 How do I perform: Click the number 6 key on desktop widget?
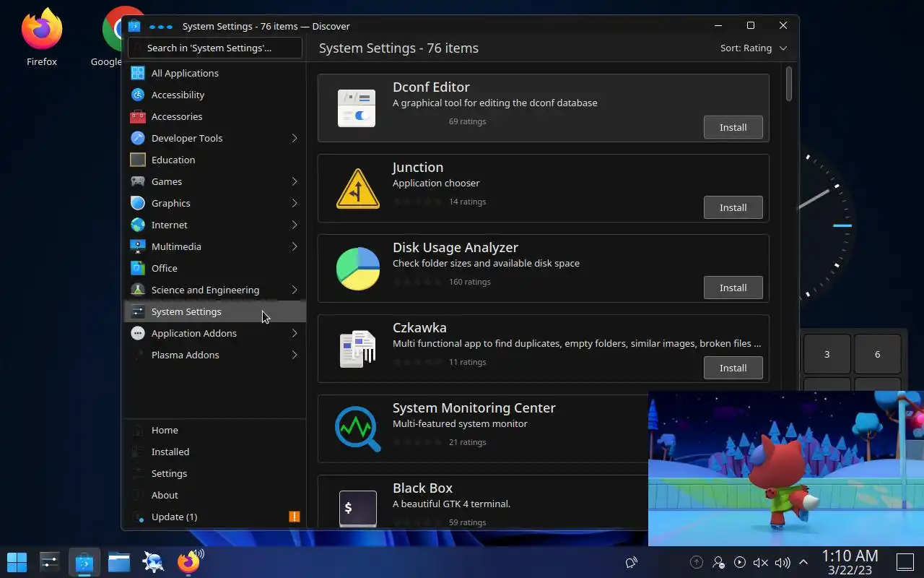coord(878,354)
